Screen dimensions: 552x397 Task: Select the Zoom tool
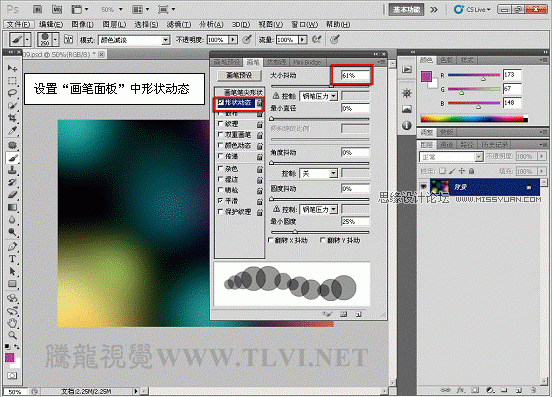point(12,335)
